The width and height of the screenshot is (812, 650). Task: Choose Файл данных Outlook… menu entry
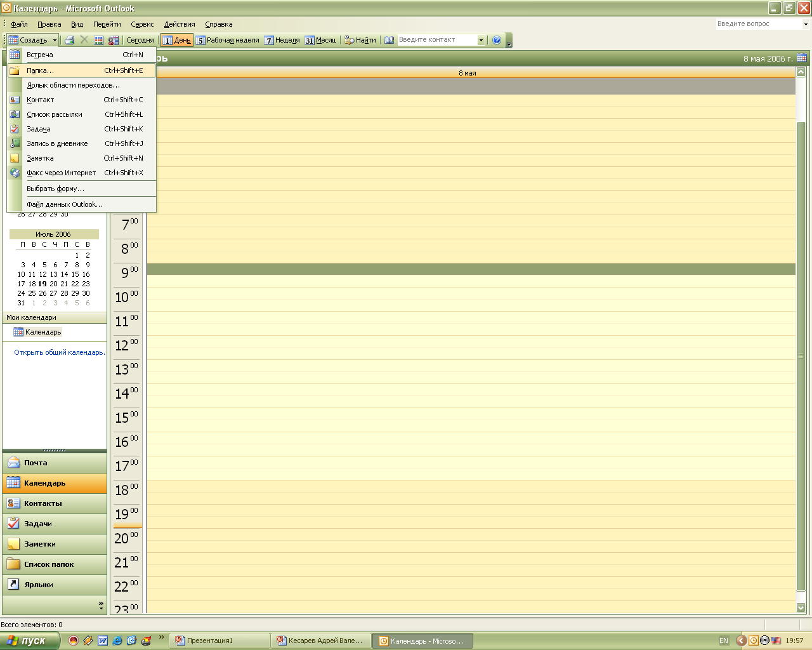81,204
